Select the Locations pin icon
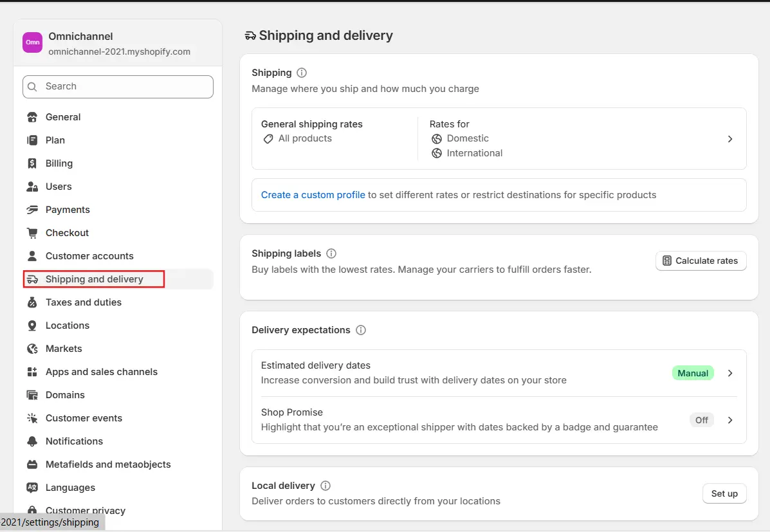 [32, 325]
